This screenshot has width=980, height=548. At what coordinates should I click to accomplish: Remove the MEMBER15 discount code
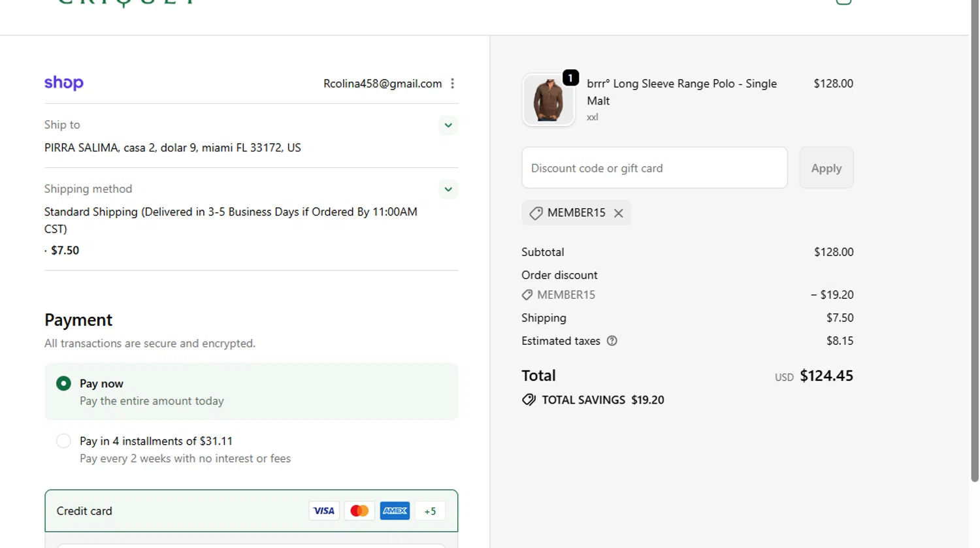[x=618, y=213]
